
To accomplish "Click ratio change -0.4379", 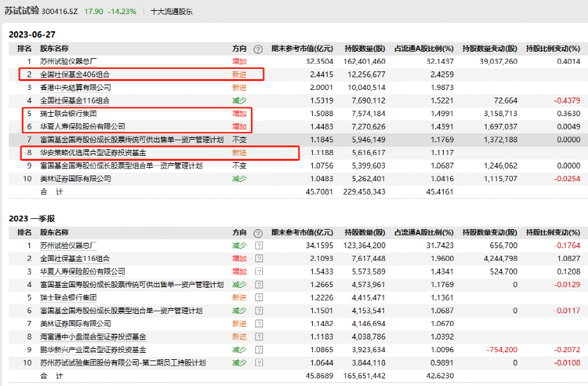I will 567,100.
